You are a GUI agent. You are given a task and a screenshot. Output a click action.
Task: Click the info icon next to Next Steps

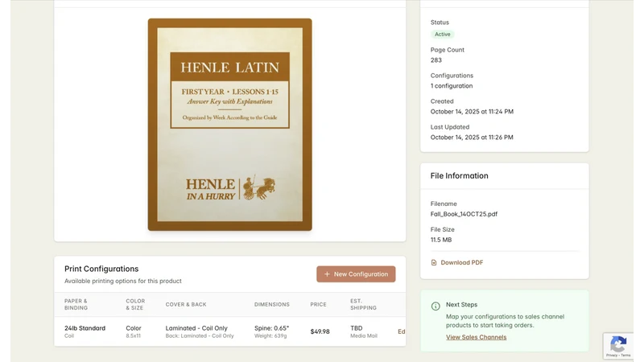click(436, 306)
